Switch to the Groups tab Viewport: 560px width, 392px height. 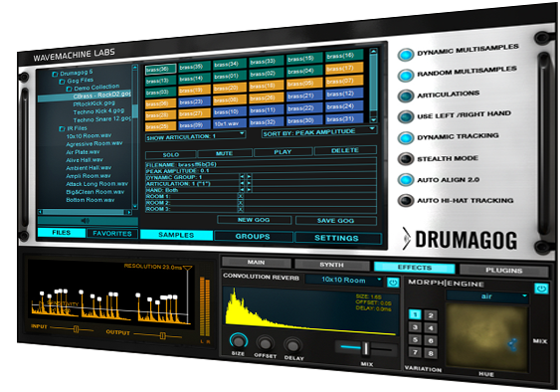click(x=253, y=236)
